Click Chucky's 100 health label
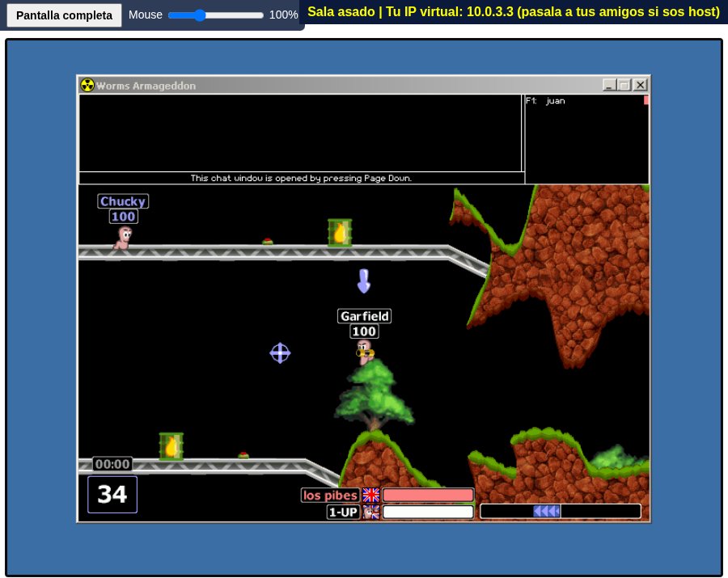This screenshot has width=728, height=578. click(123, 217)
